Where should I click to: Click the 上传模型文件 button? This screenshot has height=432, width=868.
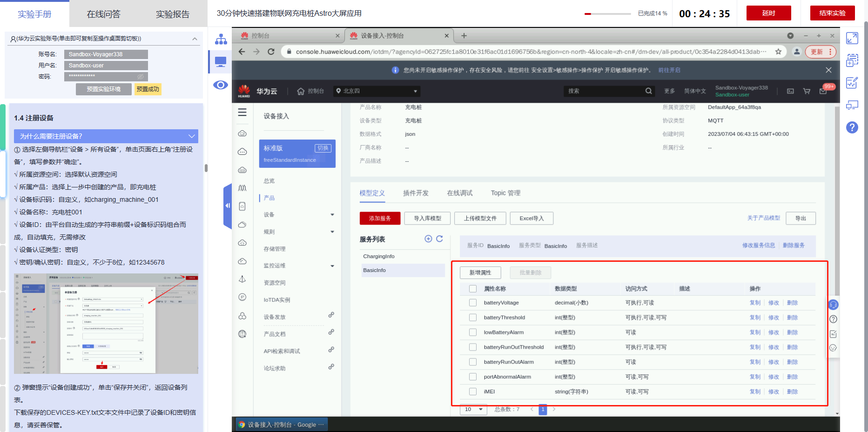pyautogui.click(x=480, y=219)
